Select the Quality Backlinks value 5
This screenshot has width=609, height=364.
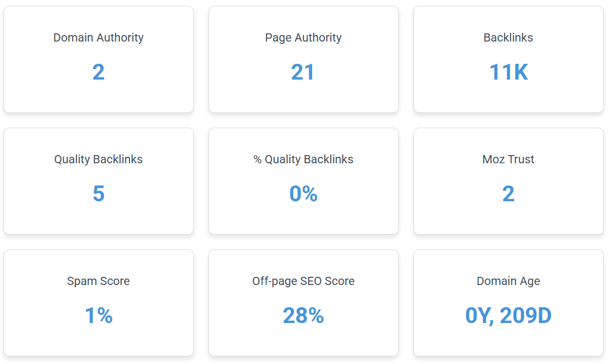click(x=98, y=194)
